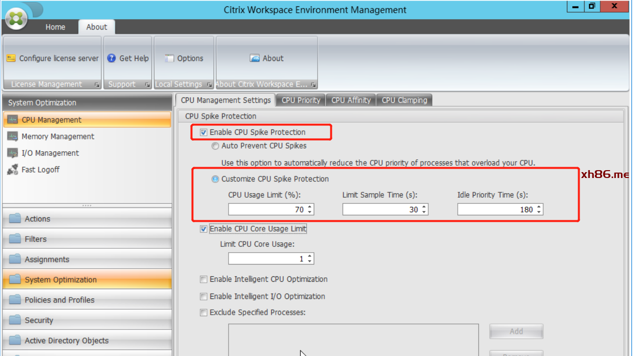
Task: Select I/O Management sidebar item
Action: [x=50, y=153]
